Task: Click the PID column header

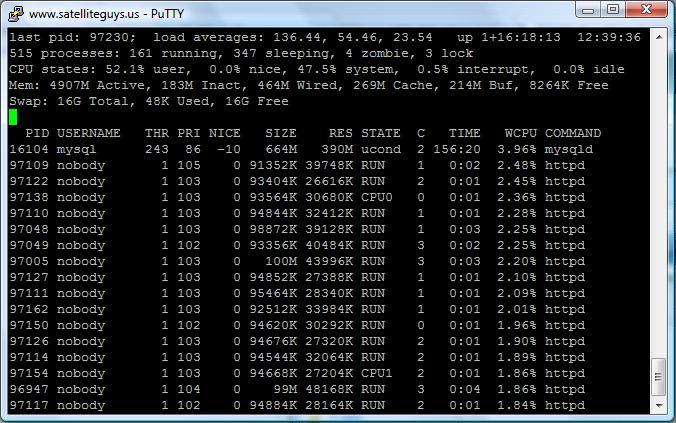Action: (x=37, y=133)
